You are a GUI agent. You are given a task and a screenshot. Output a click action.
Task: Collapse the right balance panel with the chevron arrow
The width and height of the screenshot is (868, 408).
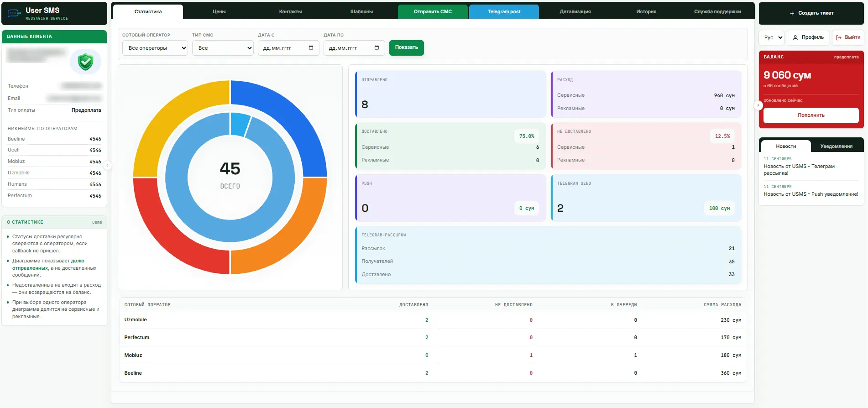758,105
